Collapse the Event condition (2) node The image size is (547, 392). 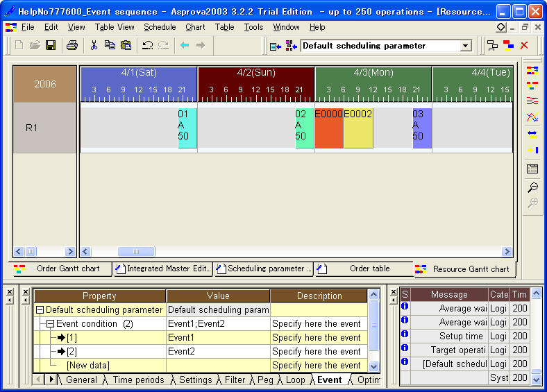point(50,323)
